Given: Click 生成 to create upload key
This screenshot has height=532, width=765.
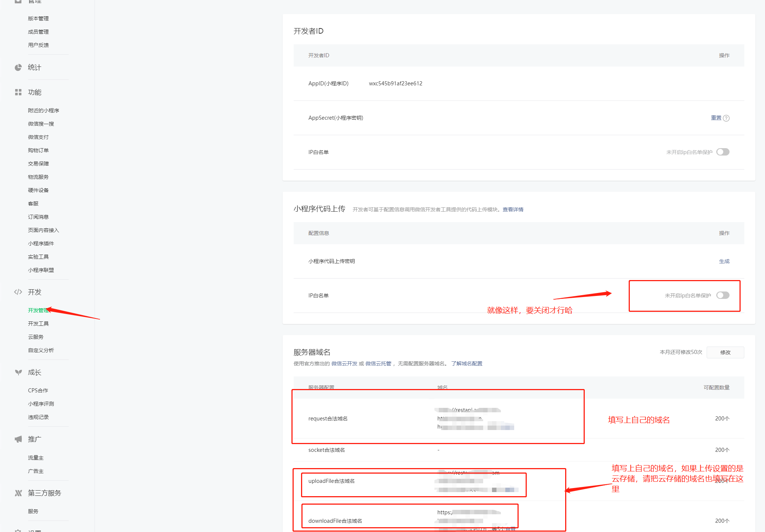Looking at the screenshot, I should pos(724,262).
